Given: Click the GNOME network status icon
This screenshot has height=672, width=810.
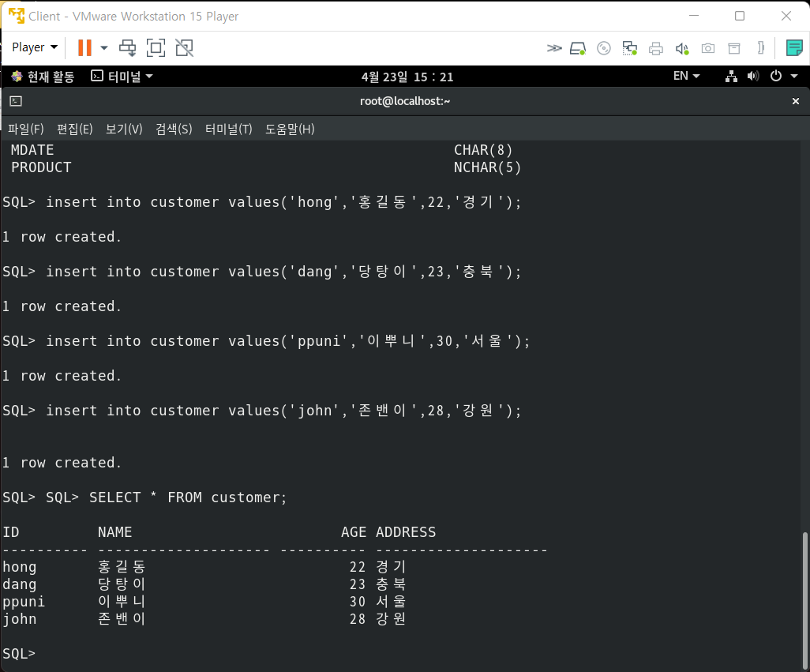Looking at the screenshot, I should [731, 77].
